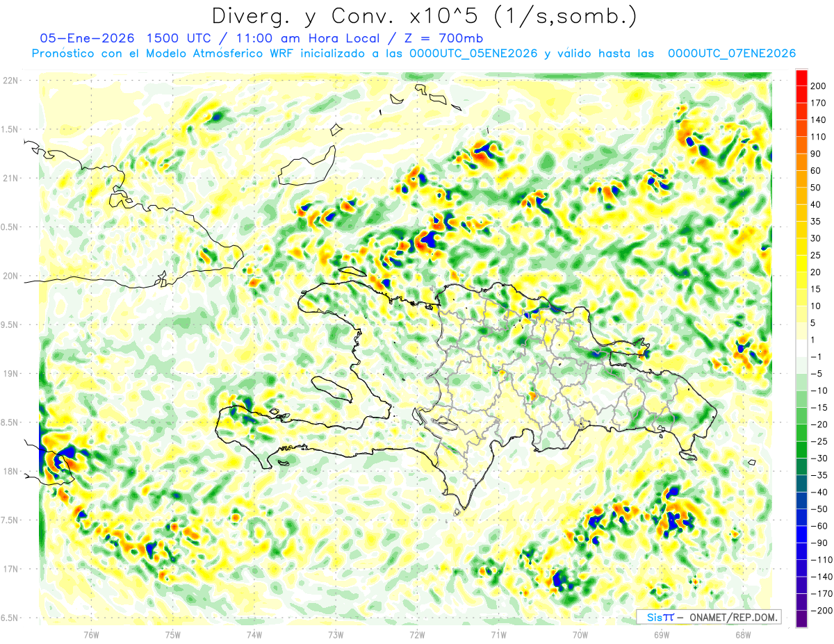The height and width of the screenshot is (644, 834).
Task: Click the '-140' color scale value
Action: [x=821, y=577]
